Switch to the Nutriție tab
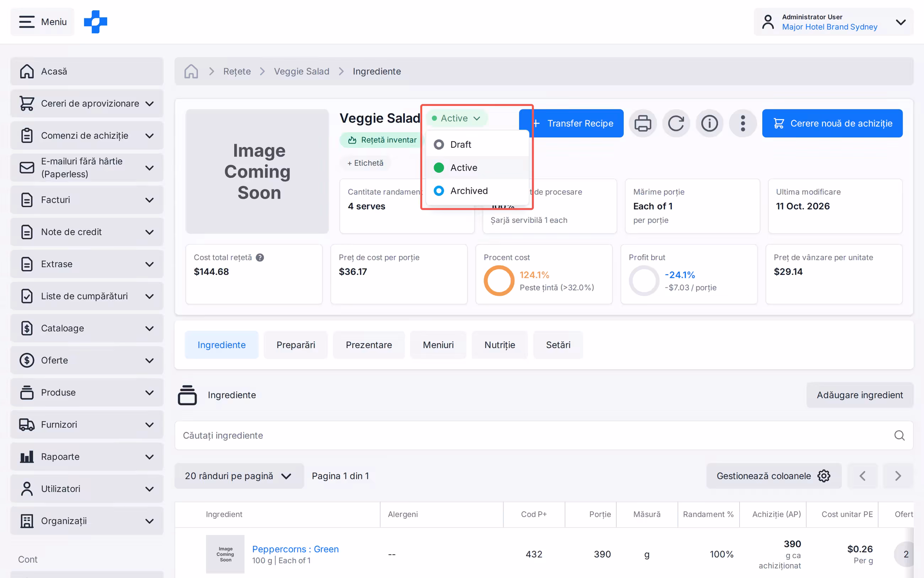Screen dimensions: 924x578 (x=499, y=345)
